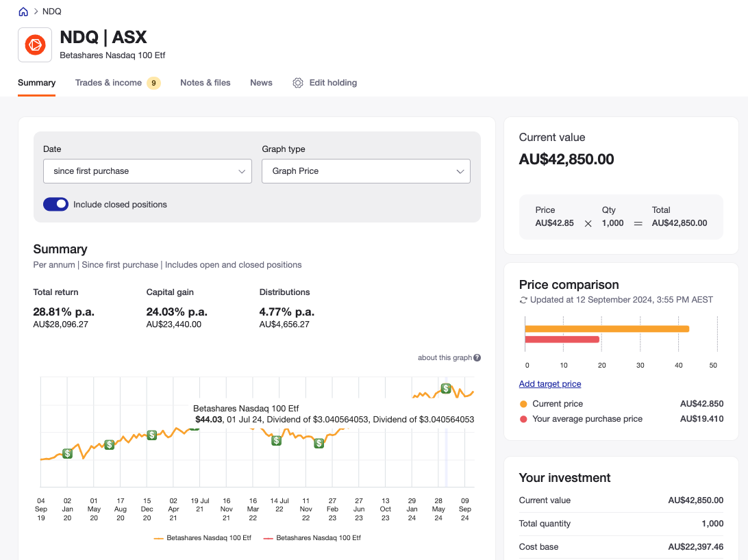Click the refresh icon in Price comparison panel

(x=523, y=299)
